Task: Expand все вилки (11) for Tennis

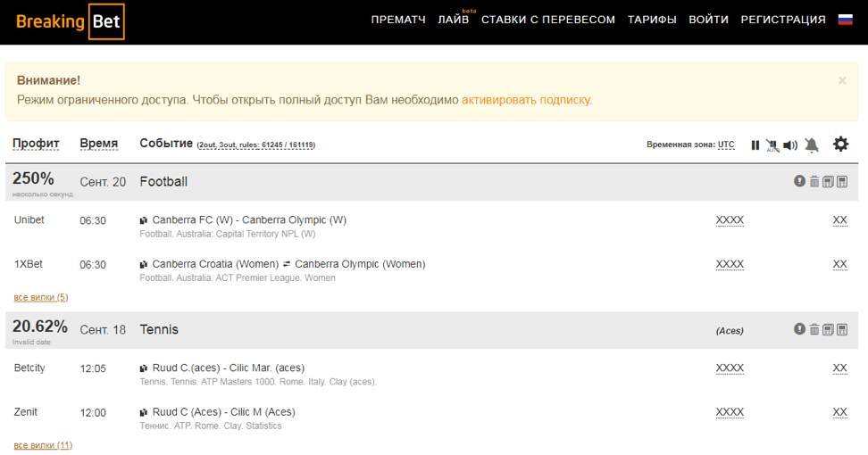Action: [x=43, y=445]
